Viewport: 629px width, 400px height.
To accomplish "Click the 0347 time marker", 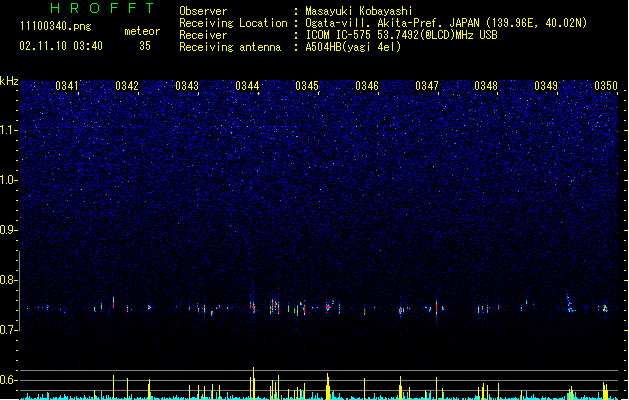I will (427, 86).
